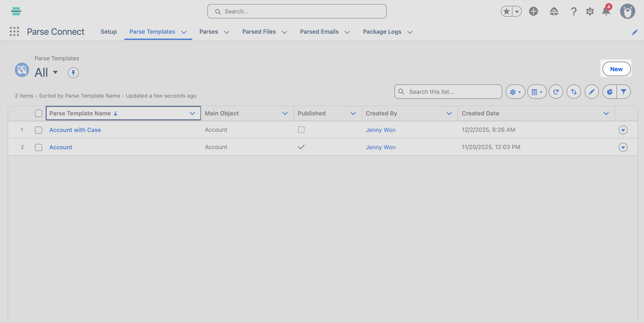
Task: Click the global Search field
Action: tap(297, 11)
